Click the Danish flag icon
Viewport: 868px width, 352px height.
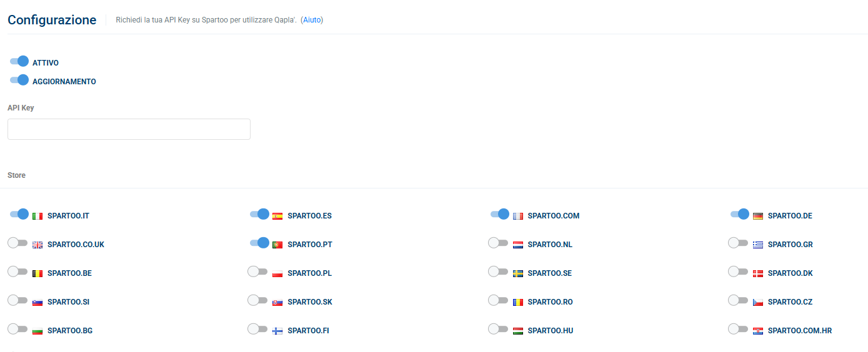point(758,273)
